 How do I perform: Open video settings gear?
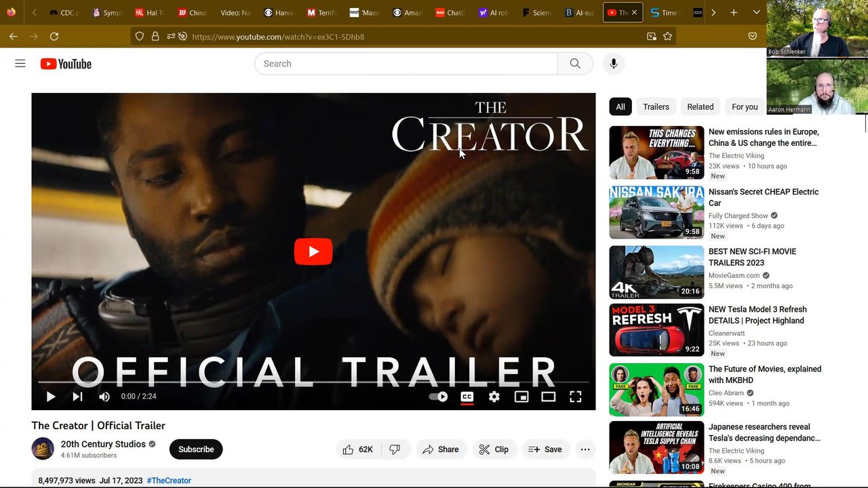(494, 397)
